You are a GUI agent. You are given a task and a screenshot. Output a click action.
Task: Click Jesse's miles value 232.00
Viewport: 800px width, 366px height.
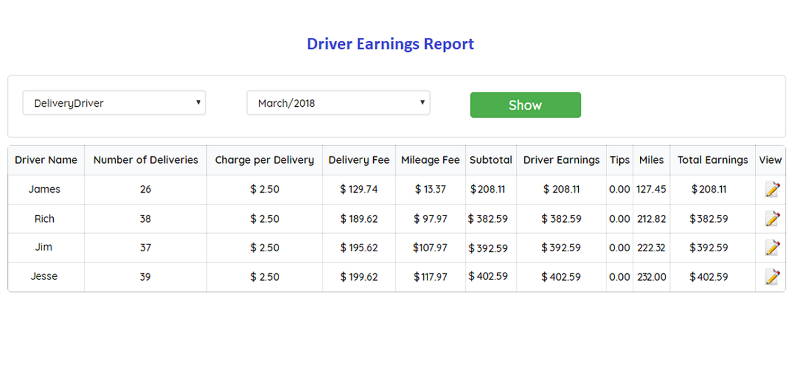pos(652,277)
